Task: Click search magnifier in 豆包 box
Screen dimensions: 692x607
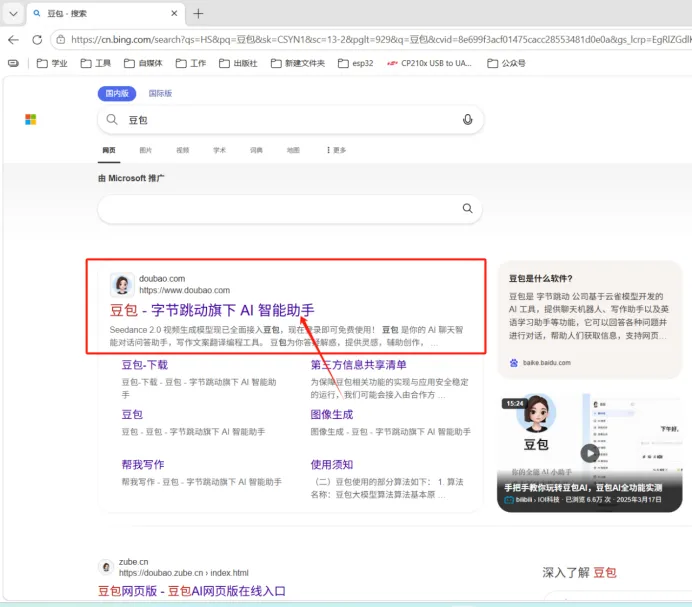Action: [112, 120]
